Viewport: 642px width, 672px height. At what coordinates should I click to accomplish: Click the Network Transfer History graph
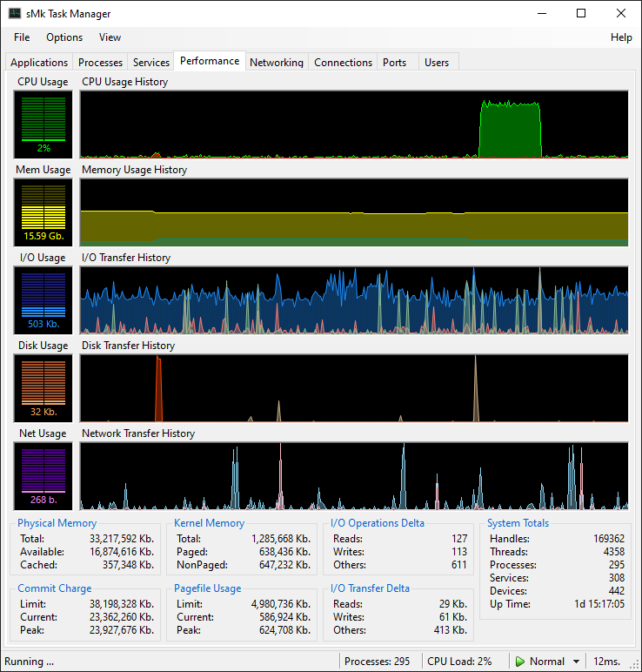click(354, 476)
